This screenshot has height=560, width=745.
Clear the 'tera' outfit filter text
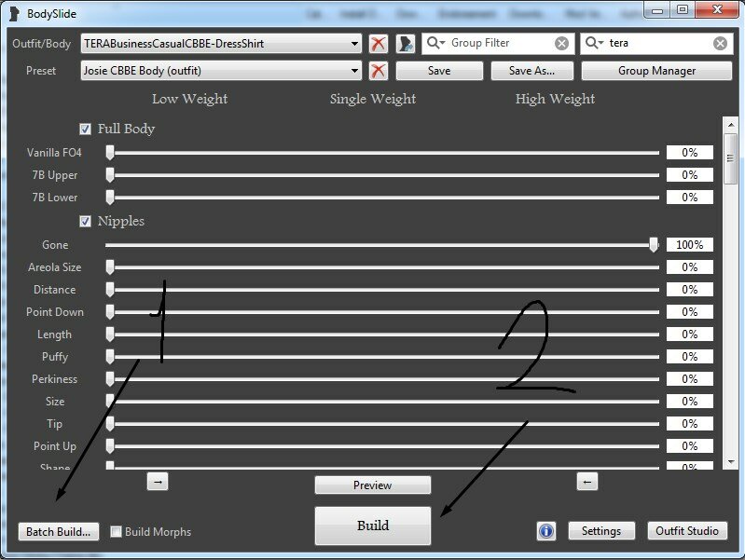[x=721, y=44]
